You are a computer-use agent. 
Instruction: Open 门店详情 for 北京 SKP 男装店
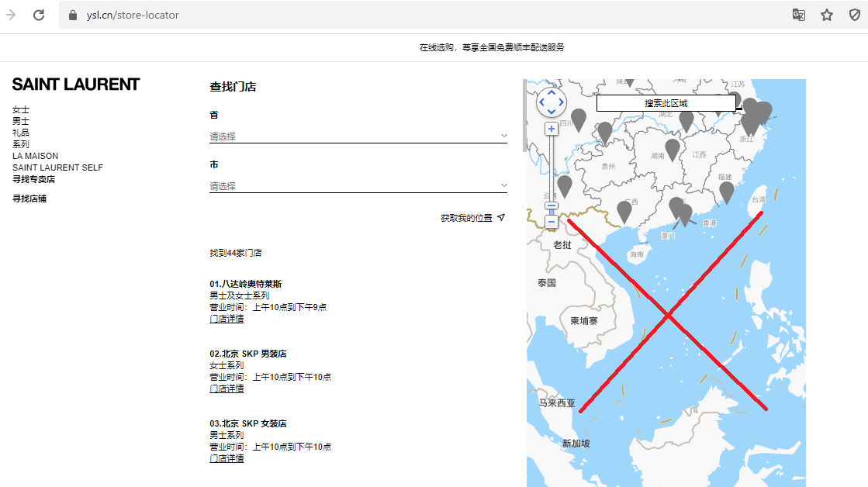227,389
